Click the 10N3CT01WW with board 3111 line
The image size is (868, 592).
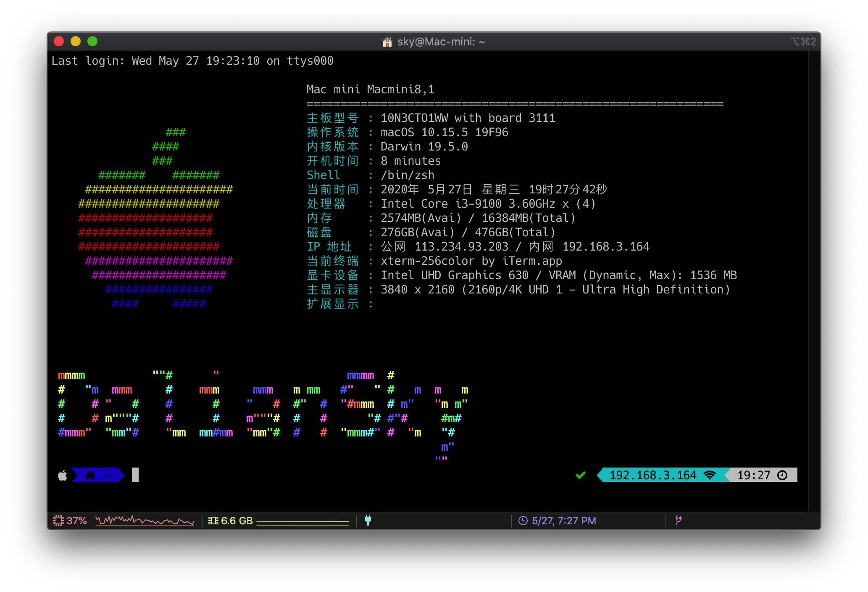[x=468, y=118]
